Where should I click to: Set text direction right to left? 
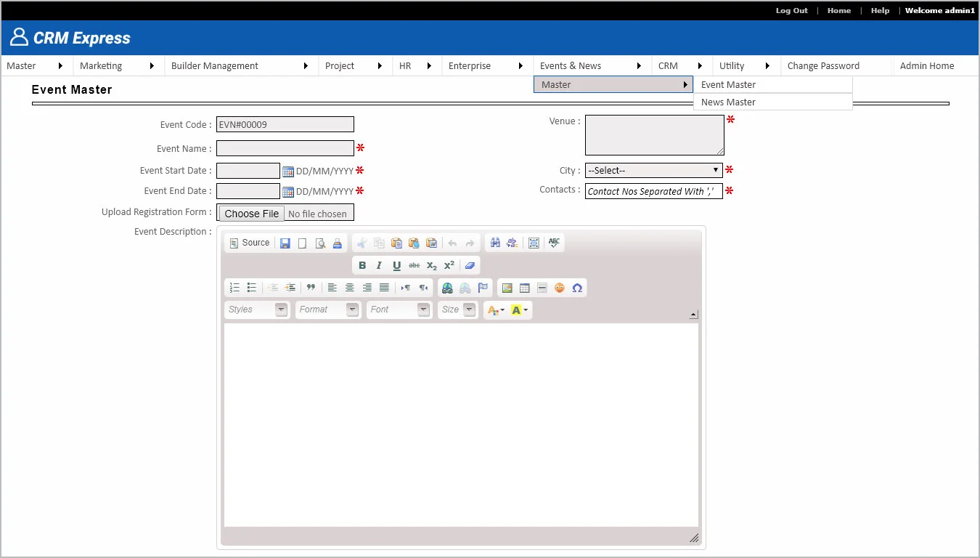tap(423, 288)
